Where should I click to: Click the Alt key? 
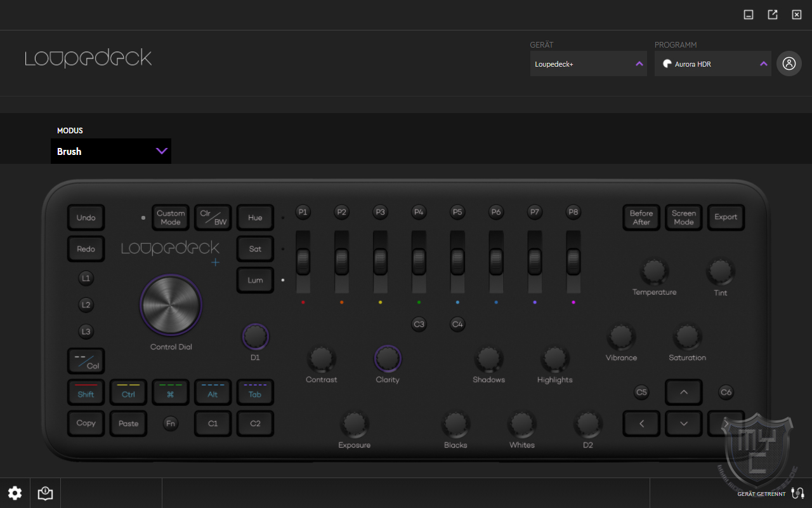pyautogui.click(x=213, y=392)
